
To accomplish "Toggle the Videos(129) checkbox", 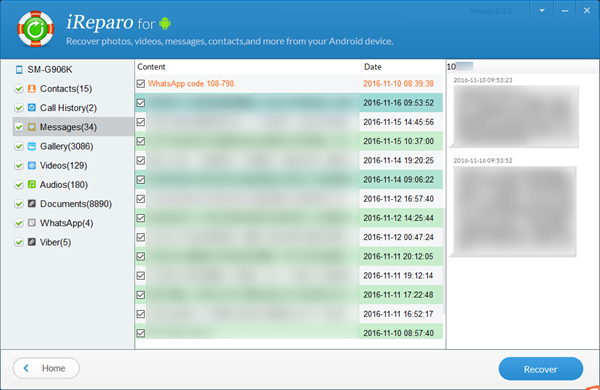I will point(19,165).
